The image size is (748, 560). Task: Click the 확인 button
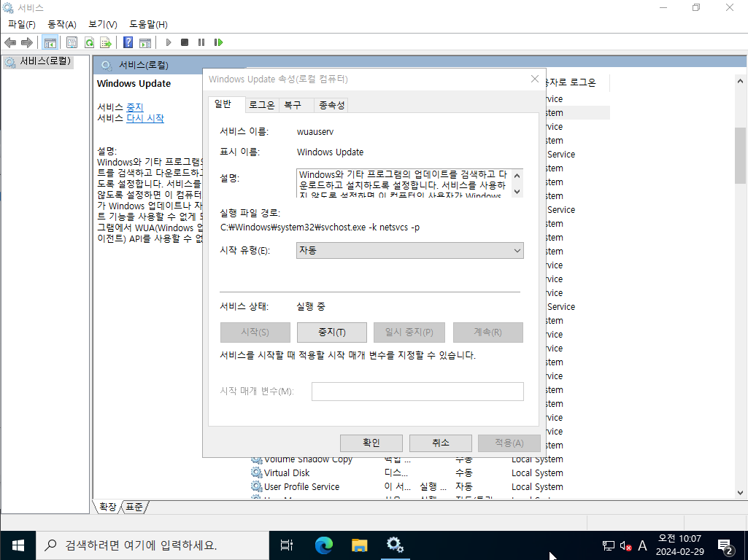pyautogui.click(x=371, y=443)
